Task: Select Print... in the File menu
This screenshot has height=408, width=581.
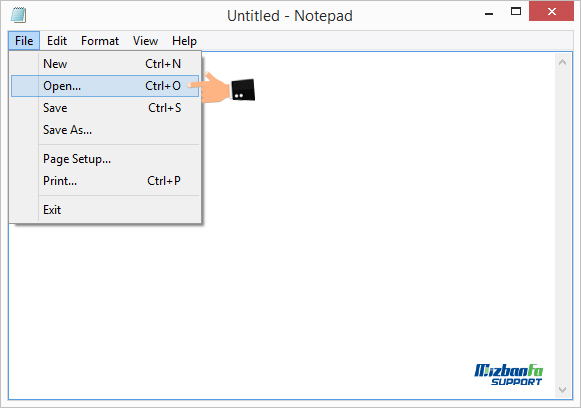Action: 105,181
